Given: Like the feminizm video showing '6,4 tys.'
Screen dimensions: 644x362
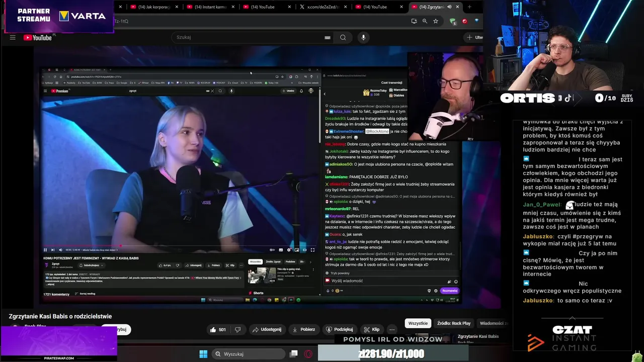Looking at the screenshot, I should (x=165, y=265).
